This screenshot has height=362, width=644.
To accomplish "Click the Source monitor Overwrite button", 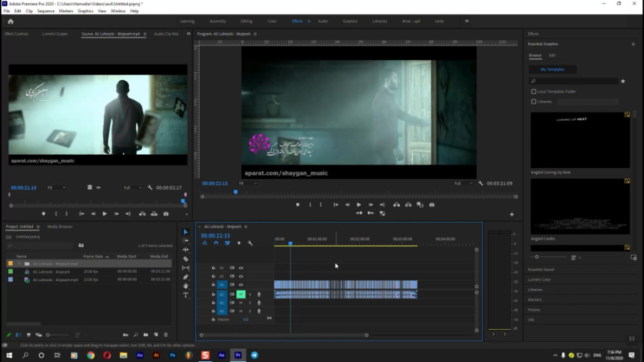I will pos(154,214).
